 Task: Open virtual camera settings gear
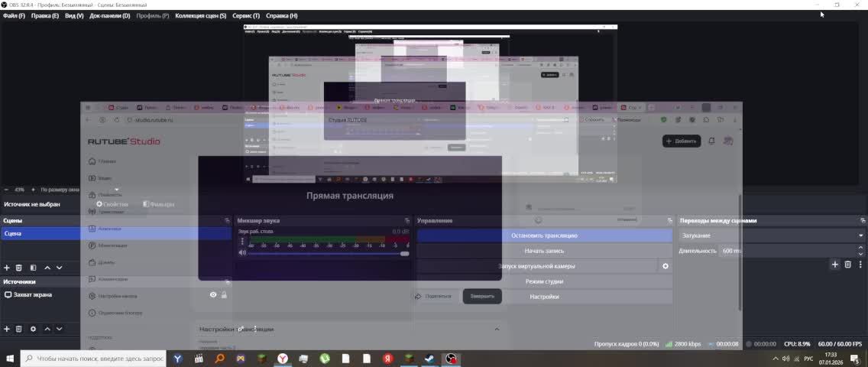click(x=666, y=266)
